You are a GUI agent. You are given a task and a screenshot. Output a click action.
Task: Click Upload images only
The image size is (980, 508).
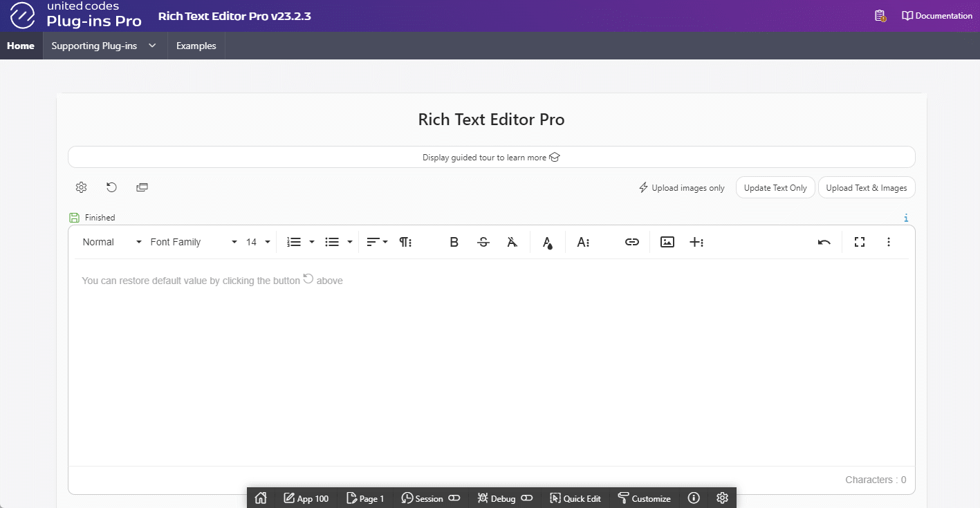(682, 188)
